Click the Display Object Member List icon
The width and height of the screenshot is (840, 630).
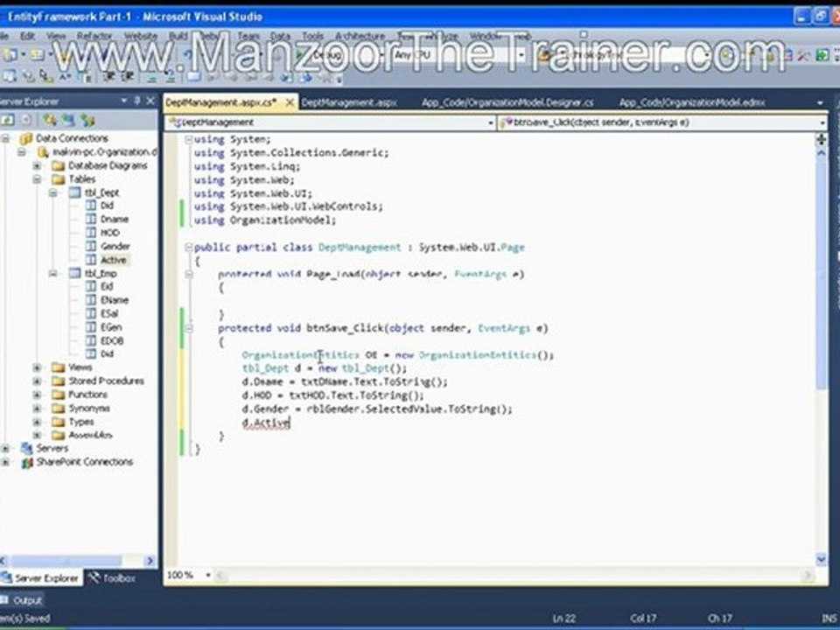(10, 77)
